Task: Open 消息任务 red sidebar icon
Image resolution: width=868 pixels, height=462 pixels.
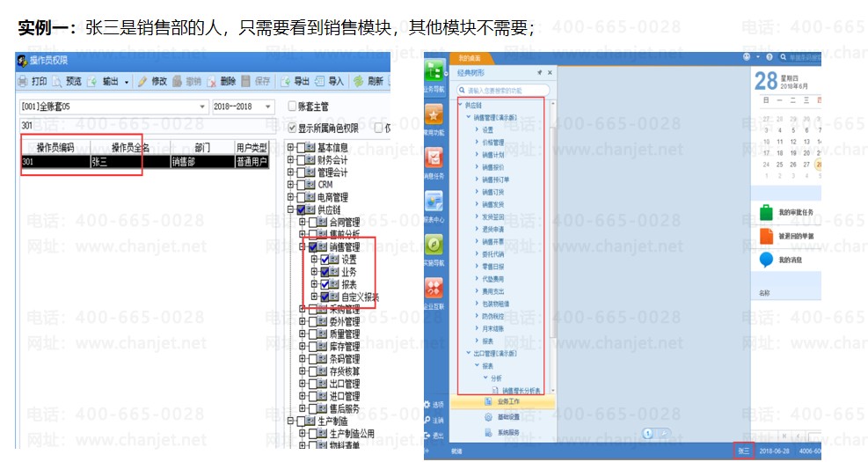Action: [434, 158]
